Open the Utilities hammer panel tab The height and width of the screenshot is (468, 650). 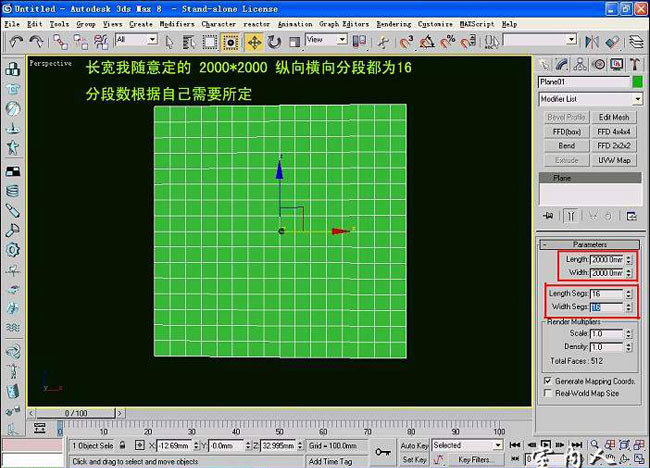coord(635,65)
